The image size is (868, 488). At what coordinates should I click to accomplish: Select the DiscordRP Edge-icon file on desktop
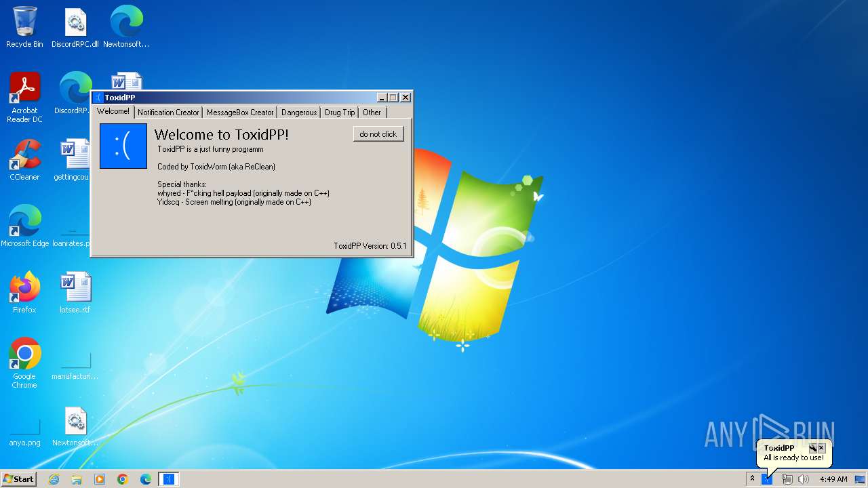click(73, 93)
